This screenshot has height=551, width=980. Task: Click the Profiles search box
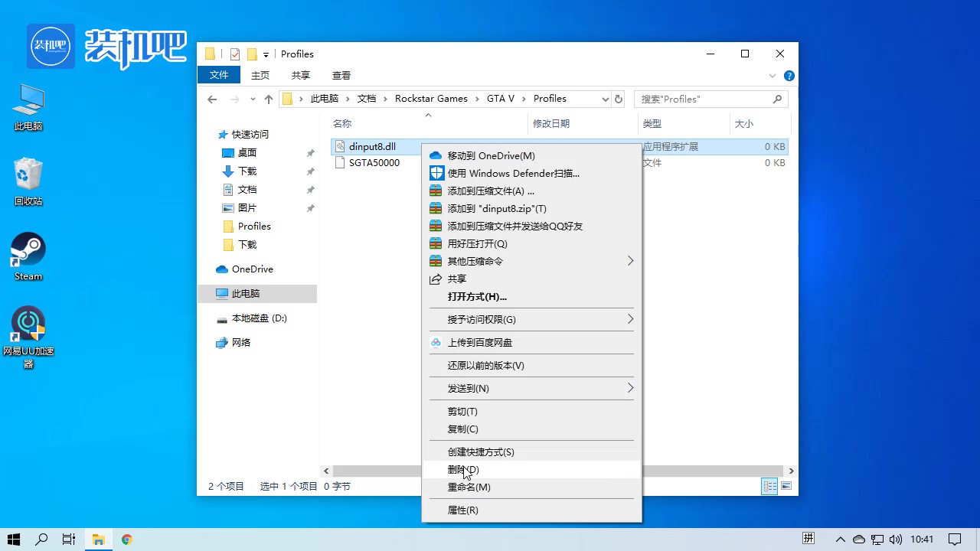(703, 99)
